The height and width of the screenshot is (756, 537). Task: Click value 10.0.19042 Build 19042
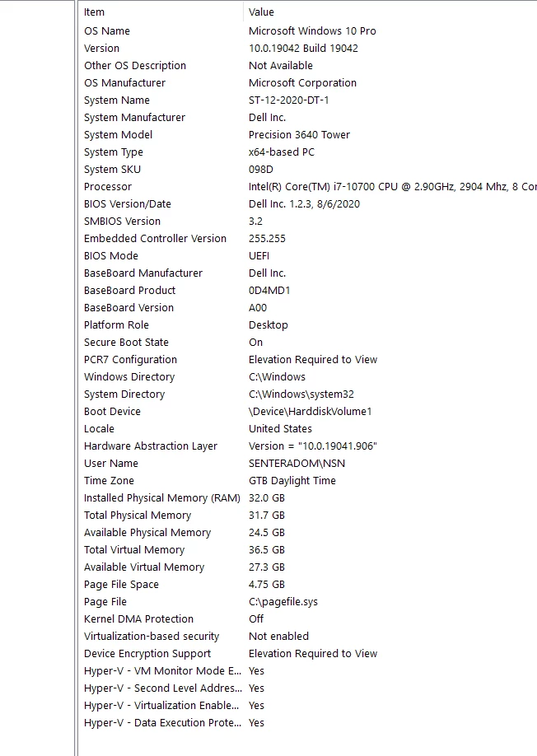point(303,49)
